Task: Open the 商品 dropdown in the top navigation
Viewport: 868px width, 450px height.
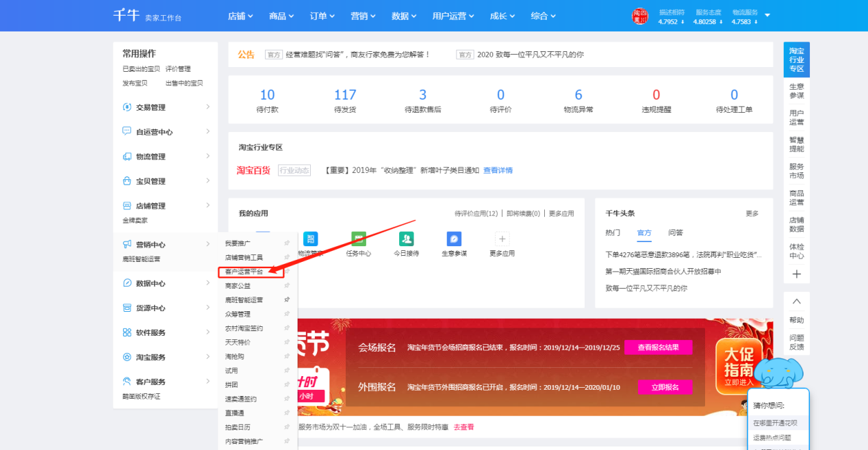Action: 281,16
